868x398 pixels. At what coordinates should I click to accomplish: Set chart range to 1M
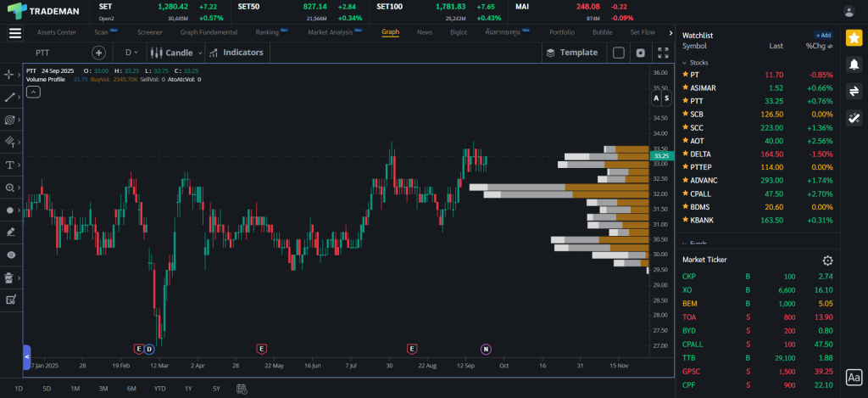(x=75, y=389)
